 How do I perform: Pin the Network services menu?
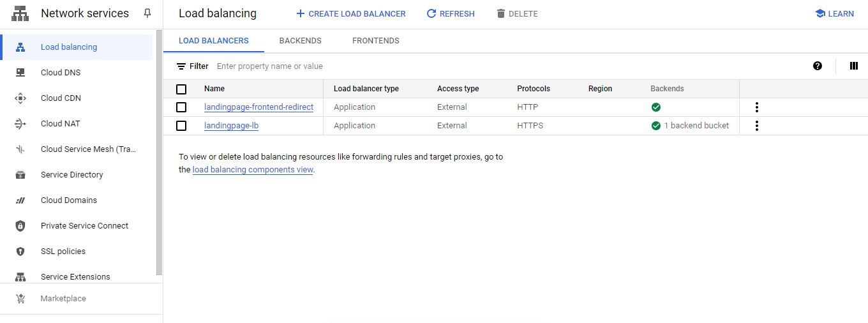pos(147,13)
